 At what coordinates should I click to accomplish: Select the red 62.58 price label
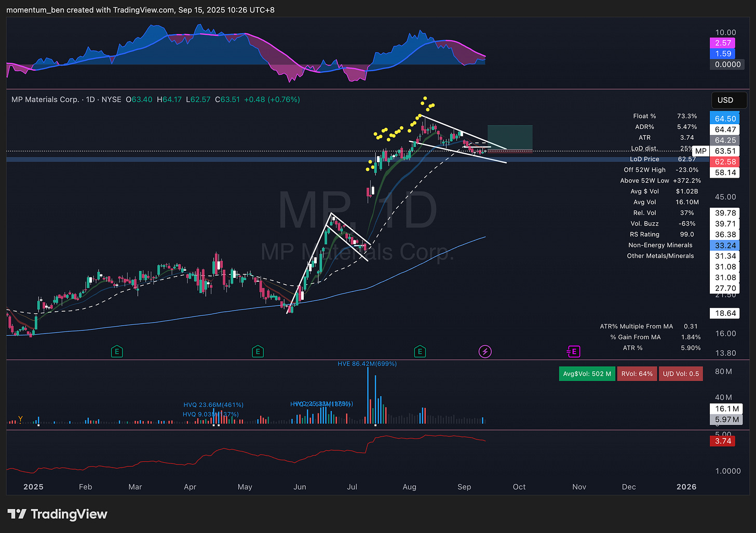(725, 162)
